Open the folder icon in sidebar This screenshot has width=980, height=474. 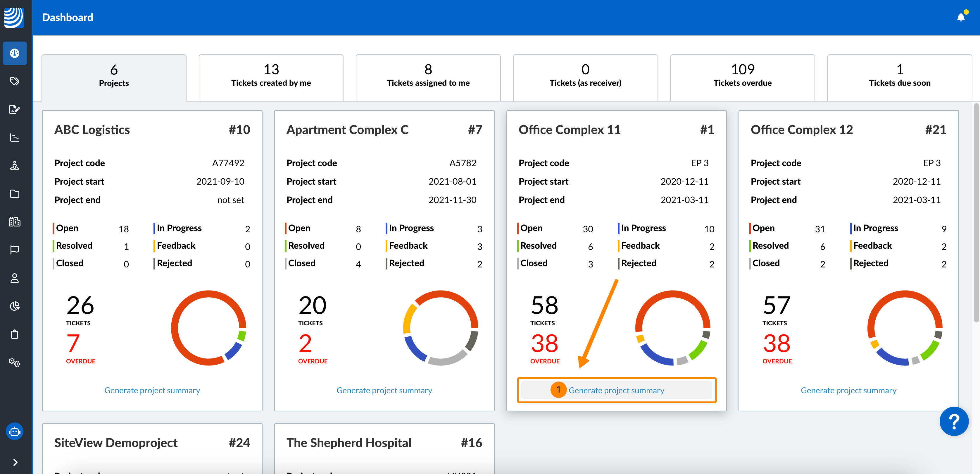[14, 194]
